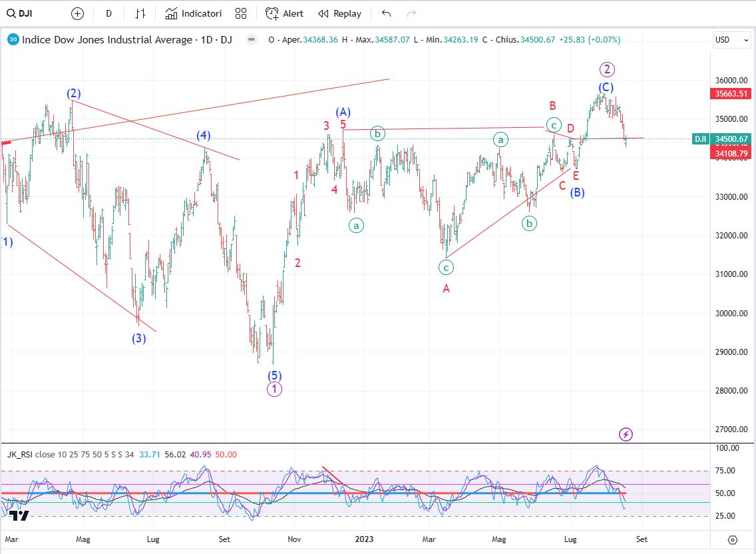This screenshot has width=756, height=554.
Task: Click the lightning event icon on chart
Action: pos(626,434)
